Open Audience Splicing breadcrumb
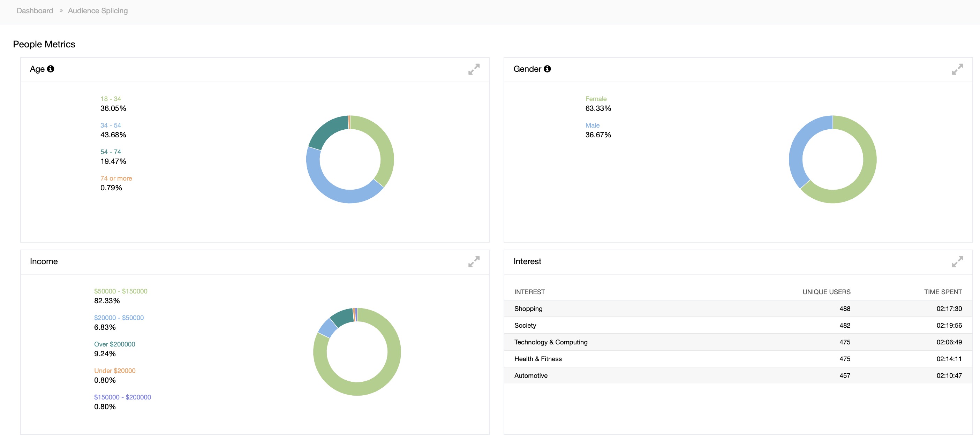This screenshot has width=980, height=442. tap(98, 11)
